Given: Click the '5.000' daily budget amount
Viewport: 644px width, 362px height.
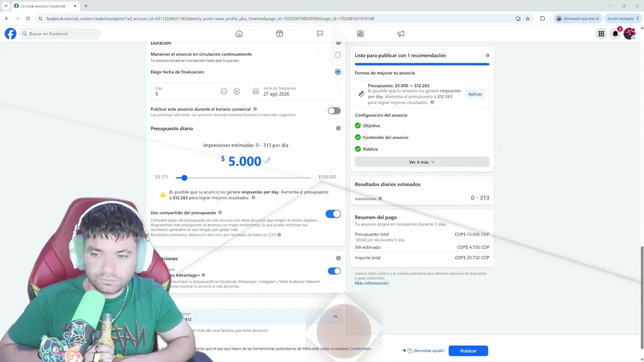Looking at the screenshot, I should coord(245,161).
